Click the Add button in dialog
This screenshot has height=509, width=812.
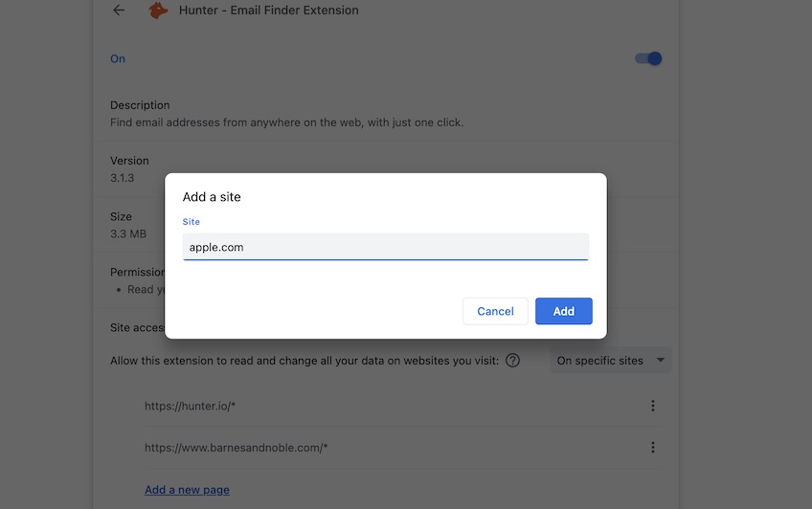[563, 311]
